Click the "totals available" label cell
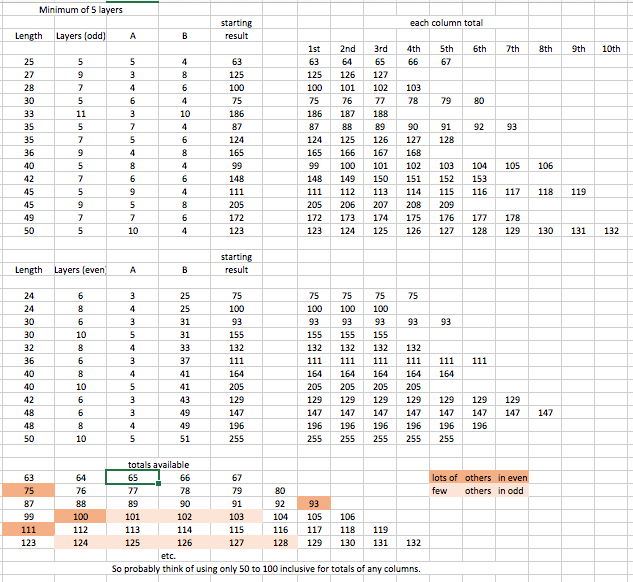 tap(159, 464)
